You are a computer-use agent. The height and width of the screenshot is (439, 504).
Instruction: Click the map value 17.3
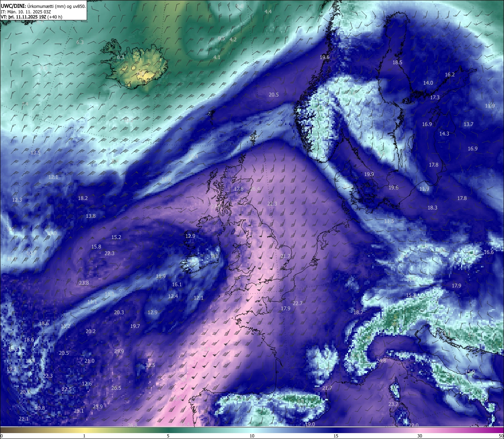[435, 97]
